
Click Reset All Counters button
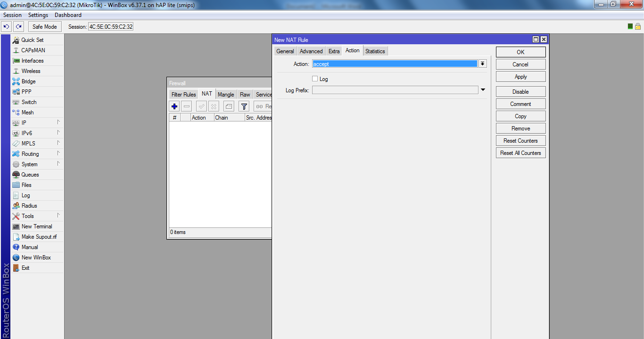(x=520, y=153)
